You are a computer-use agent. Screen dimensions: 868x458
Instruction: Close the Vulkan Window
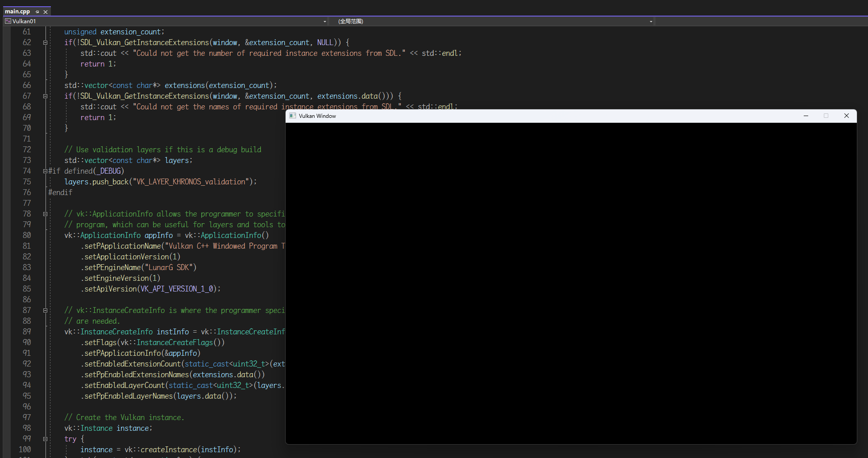point(847,116)
